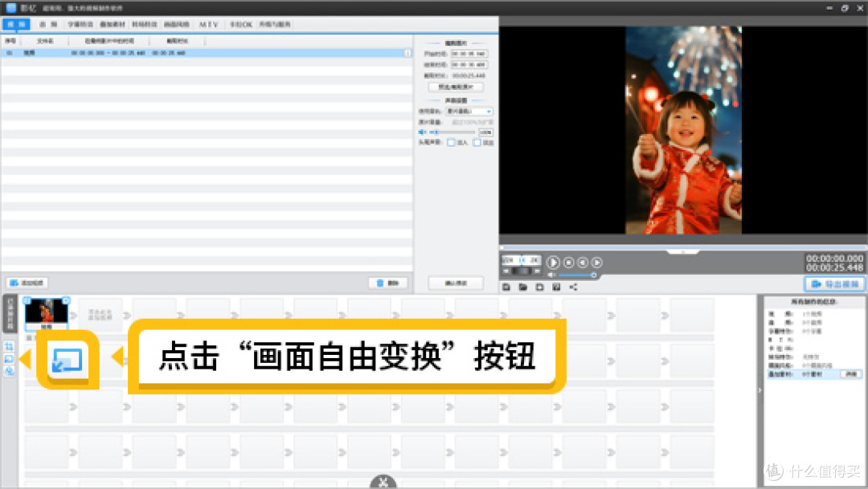Click the player volume slider
The width and height of the screenshot is (868, 489).
coord(577,275)
